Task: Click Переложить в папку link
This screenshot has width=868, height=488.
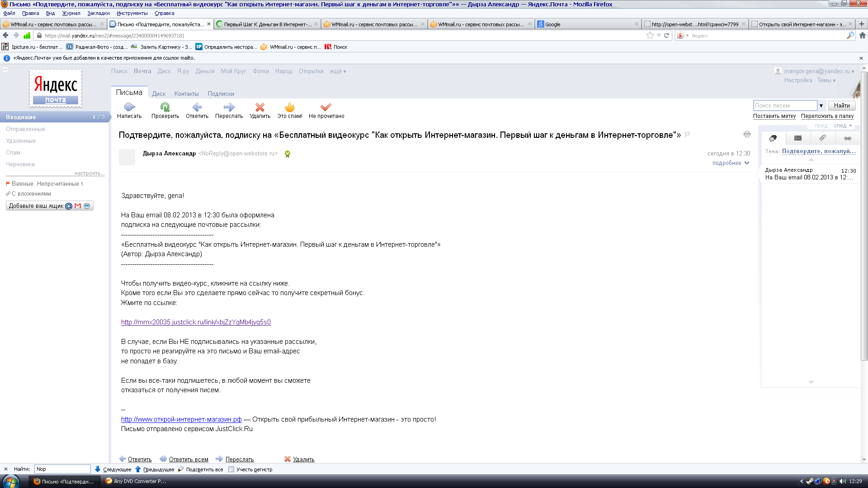Action: tap(827, 116)
